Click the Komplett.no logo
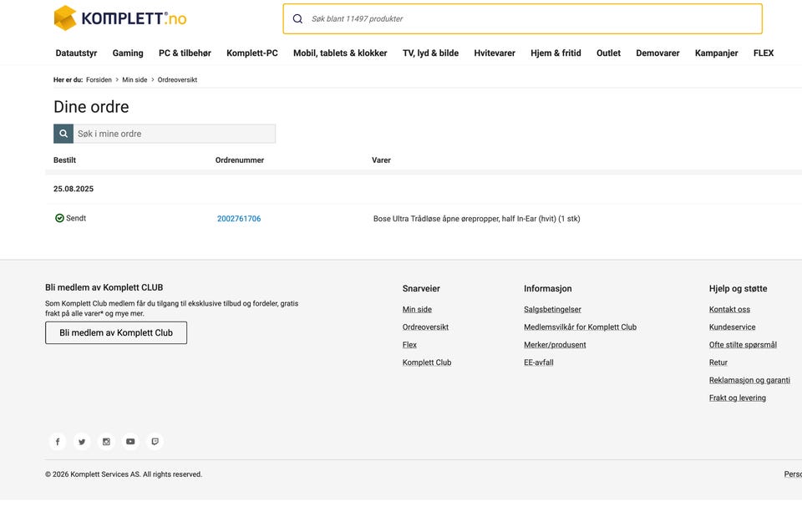 120,18
